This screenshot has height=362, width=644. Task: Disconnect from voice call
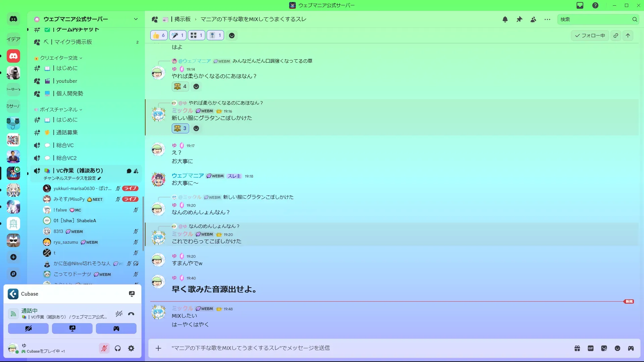131,314
